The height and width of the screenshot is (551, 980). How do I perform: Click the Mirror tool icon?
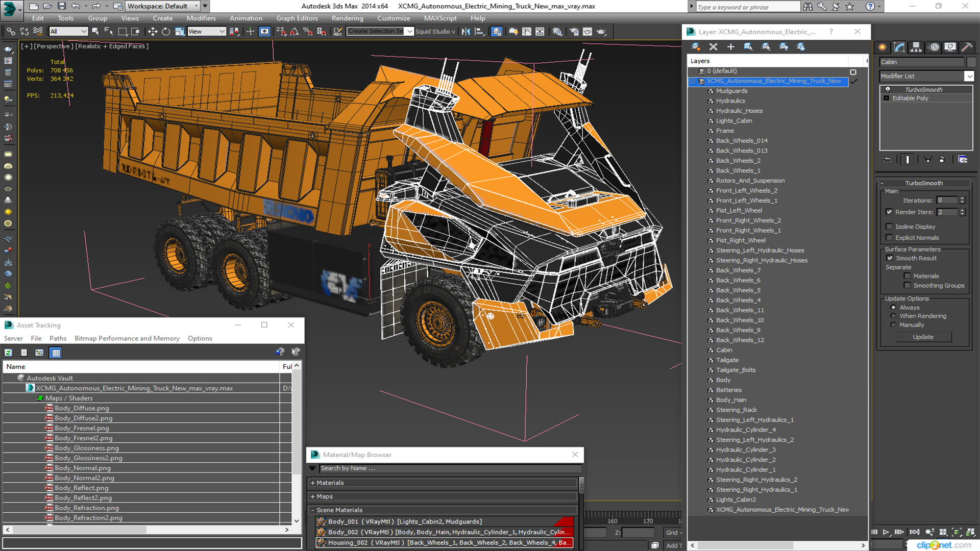[x=466, y=32]
